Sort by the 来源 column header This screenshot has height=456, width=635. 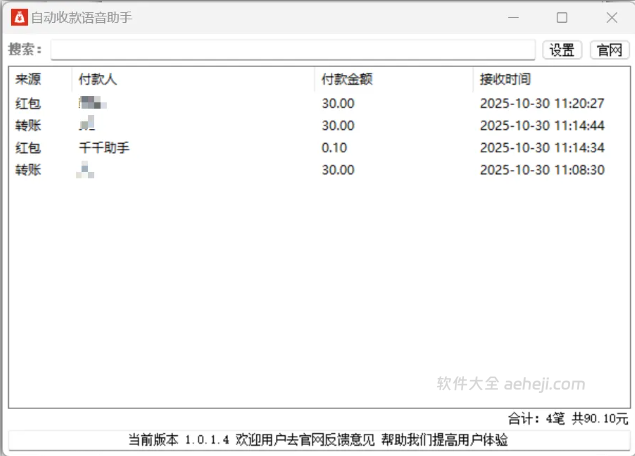click(28, 79)
